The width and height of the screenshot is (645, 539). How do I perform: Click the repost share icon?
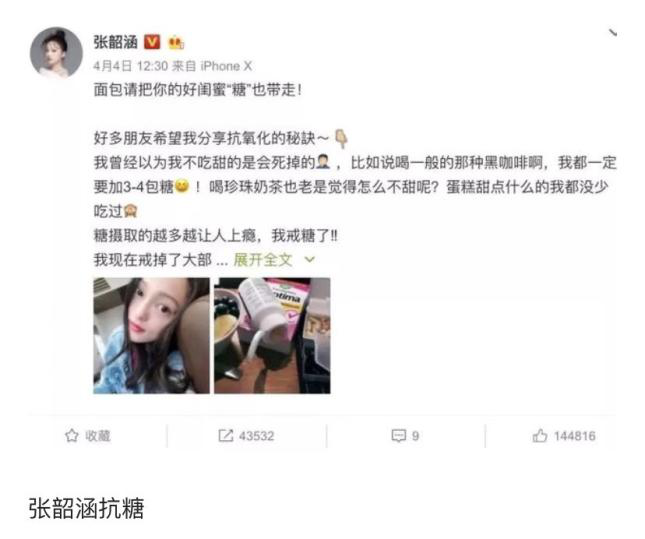coord(225,436)
